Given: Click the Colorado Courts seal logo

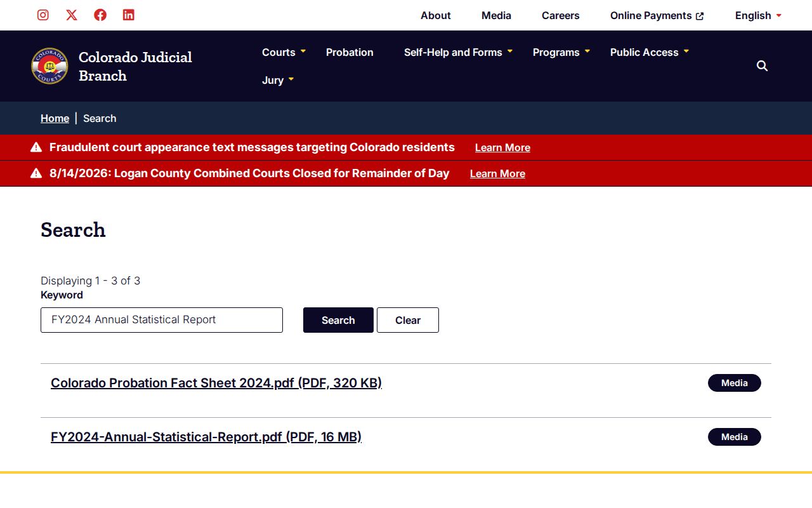Looking at the screenshot, I should pos(49,66).
